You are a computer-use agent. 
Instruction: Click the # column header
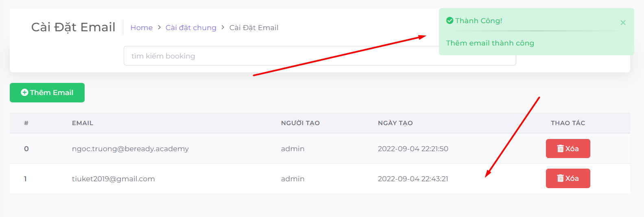pos(26,123)
